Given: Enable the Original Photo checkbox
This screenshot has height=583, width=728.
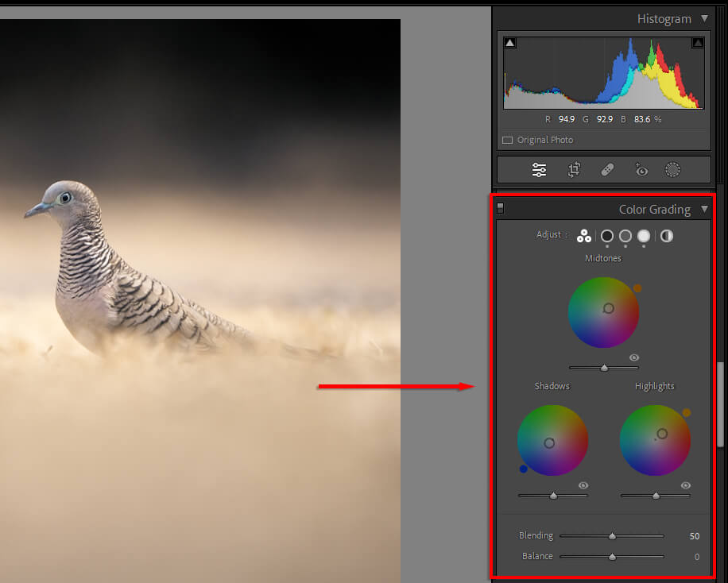Looking at the screenshot, I should (507, 141).
